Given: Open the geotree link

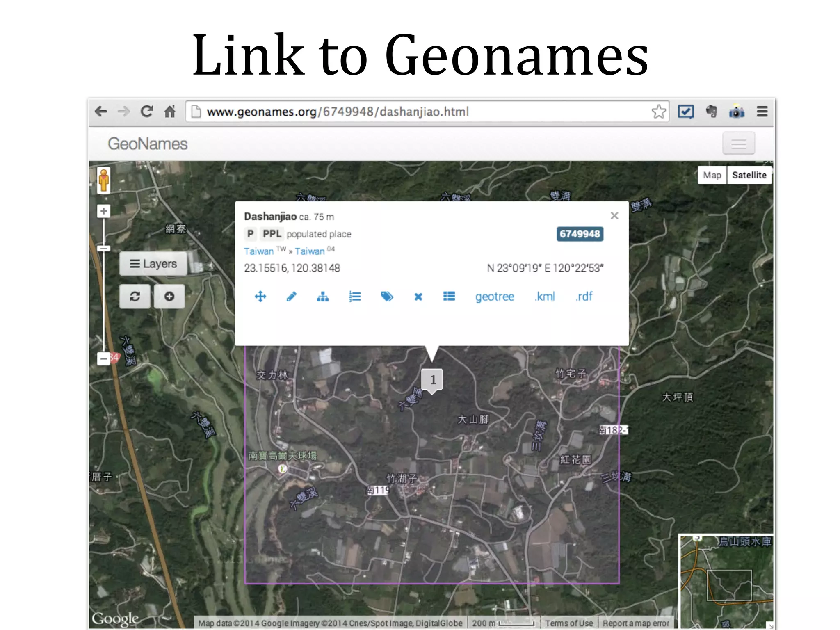Looking at the screenshot, I should pos(495,297).
